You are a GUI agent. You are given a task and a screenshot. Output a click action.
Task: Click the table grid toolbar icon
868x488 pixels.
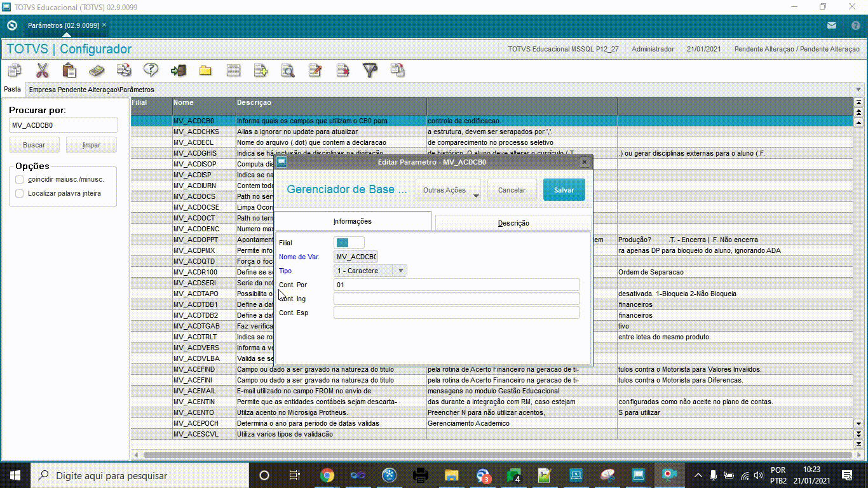tap(233, 70)
